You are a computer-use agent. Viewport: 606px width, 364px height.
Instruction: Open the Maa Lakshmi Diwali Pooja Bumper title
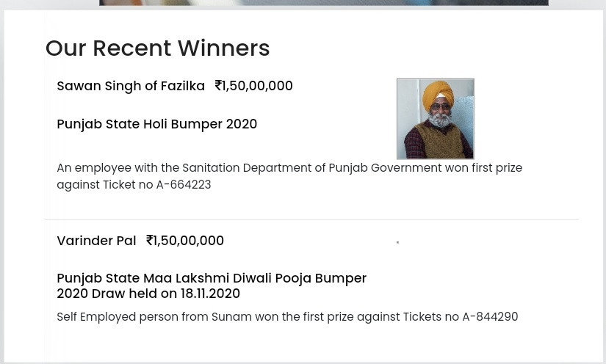point(212,278)
